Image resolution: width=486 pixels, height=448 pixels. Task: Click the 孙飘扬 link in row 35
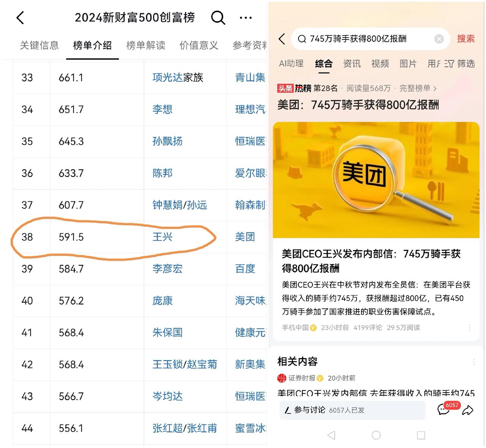[x=167, y=141]
